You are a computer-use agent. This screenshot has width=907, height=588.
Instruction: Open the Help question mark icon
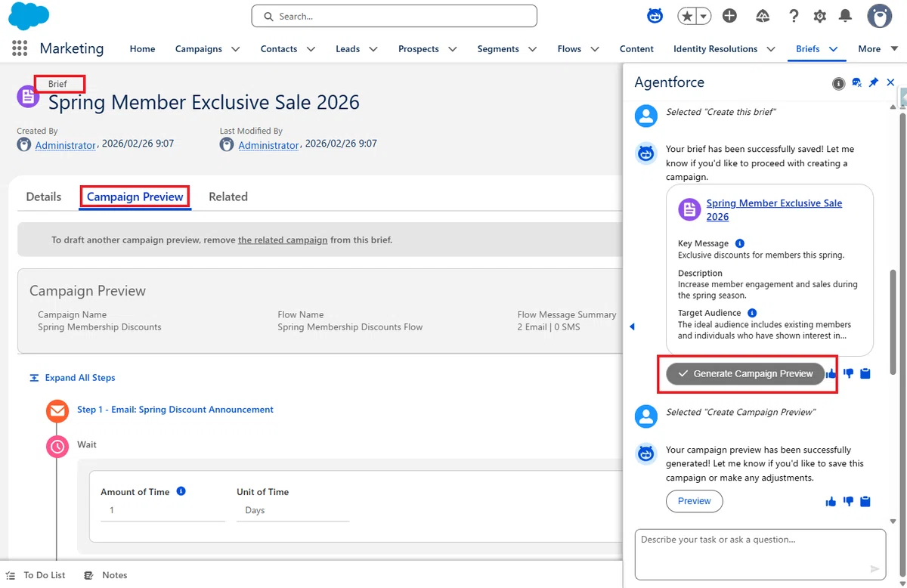pyautogui.click(x=794, y=16)
